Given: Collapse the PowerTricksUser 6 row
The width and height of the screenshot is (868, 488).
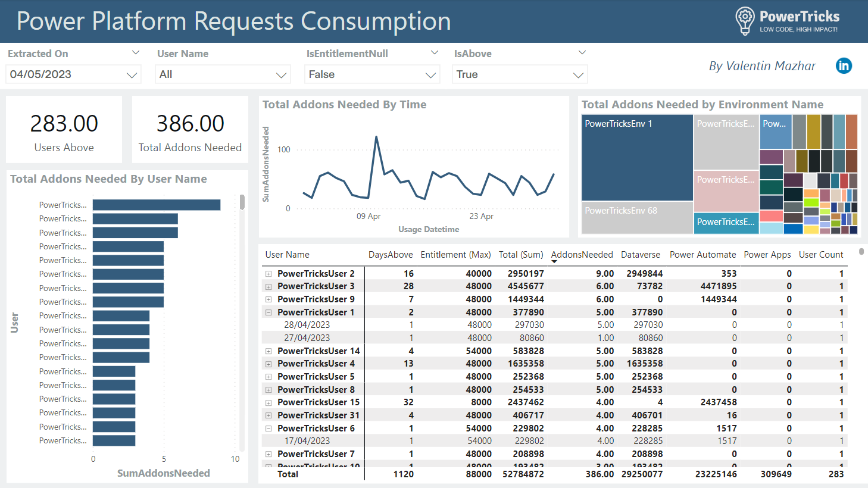Looking at the screenshot, I should pos(268,428).
